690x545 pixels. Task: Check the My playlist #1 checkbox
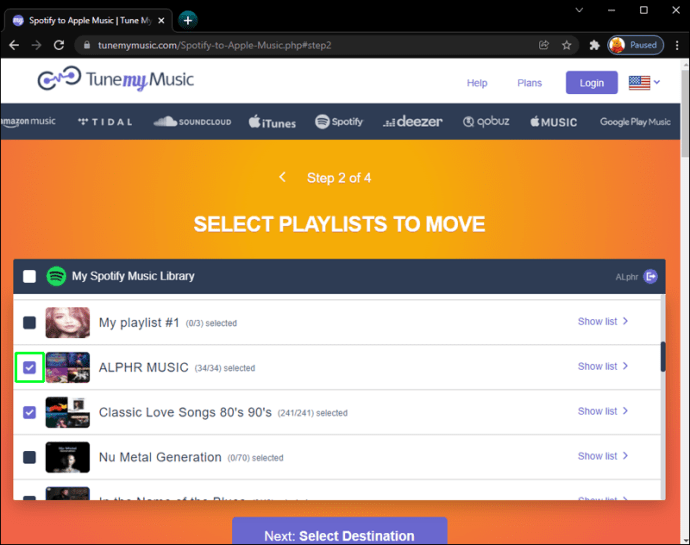point(29,323)
